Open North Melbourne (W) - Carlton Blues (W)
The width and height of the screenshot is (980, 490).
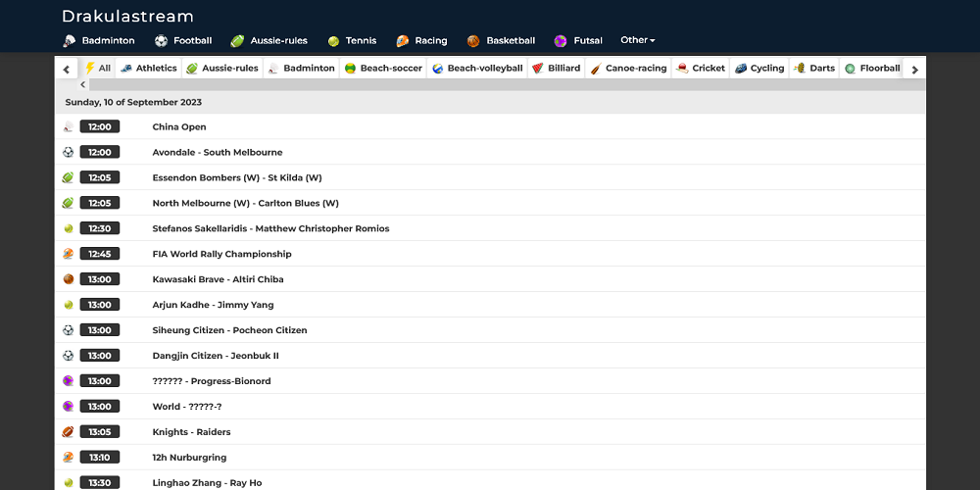[x=246, y=203]
